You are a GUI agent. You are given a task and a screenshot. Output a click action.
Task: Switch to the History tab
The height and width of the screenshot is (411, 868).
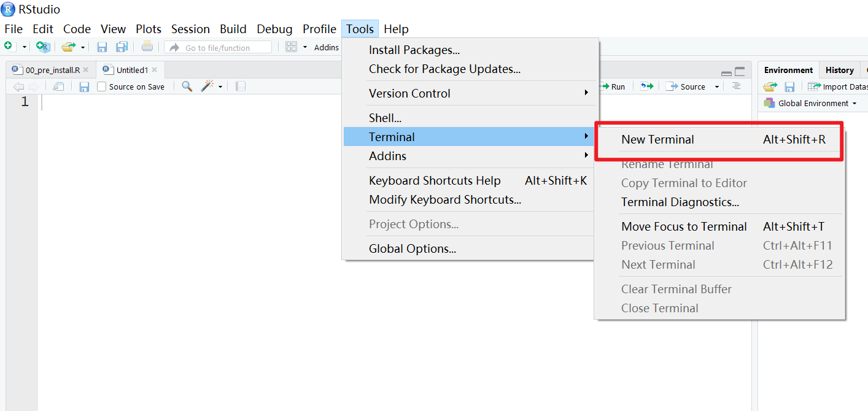(x=839, y=70)
